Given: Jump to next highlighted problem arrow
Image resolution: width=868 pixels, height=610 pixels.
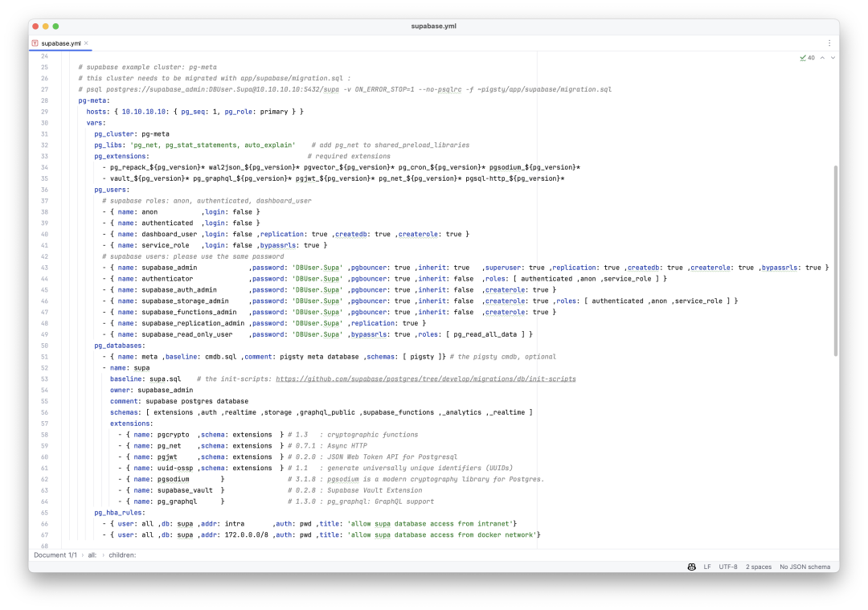Looking at the screenshot, I should pyautogui.click(x=833, y=58).
